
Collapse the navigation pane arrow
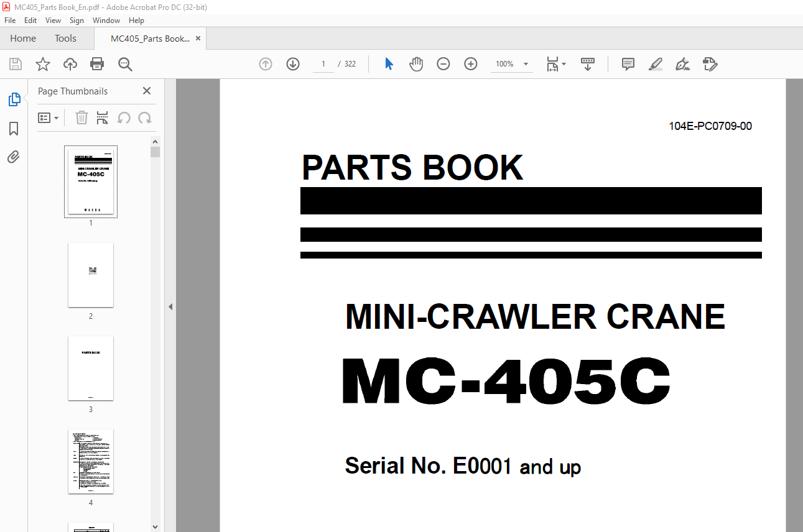[170, 306]
